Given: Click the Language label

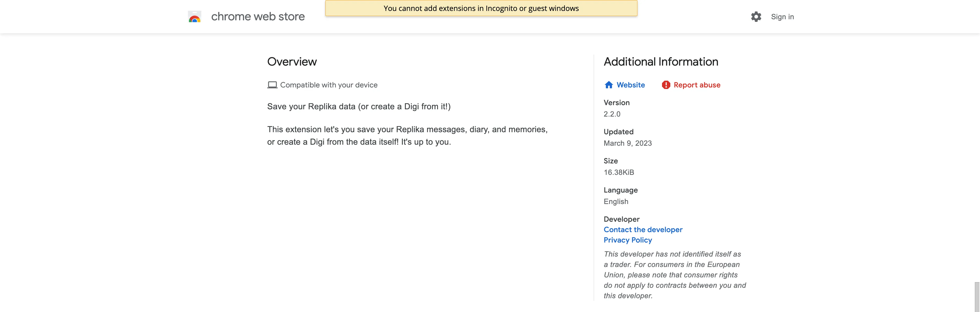Looking at the screenshot, I should 620,190.
